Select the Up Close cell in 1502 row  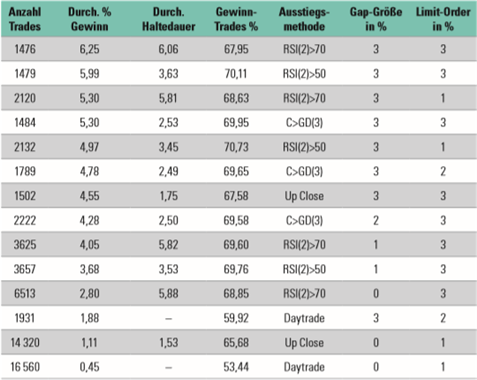pyautogui.click(x=304, y=196)
